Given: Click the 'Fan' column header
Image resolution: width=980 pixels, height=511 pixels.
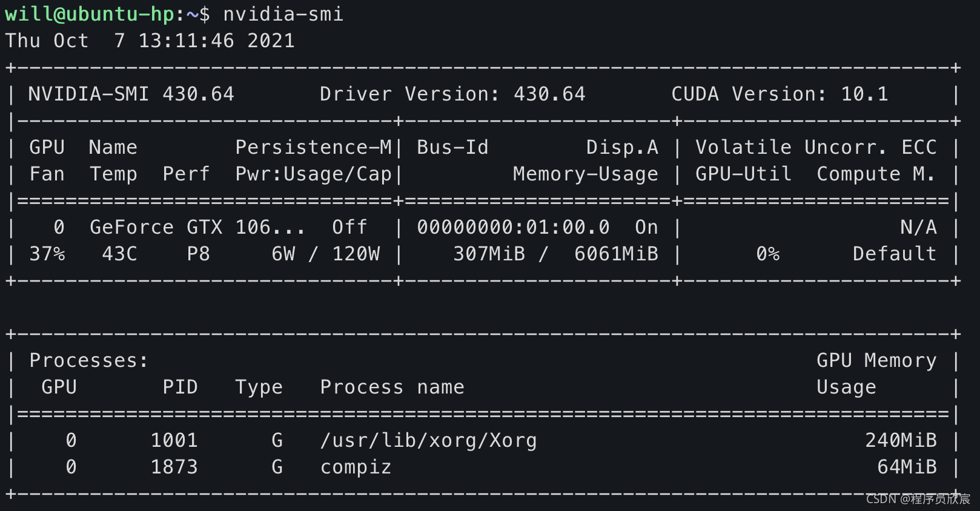Looking at the screenshot, I should click(x=47, y=174).
